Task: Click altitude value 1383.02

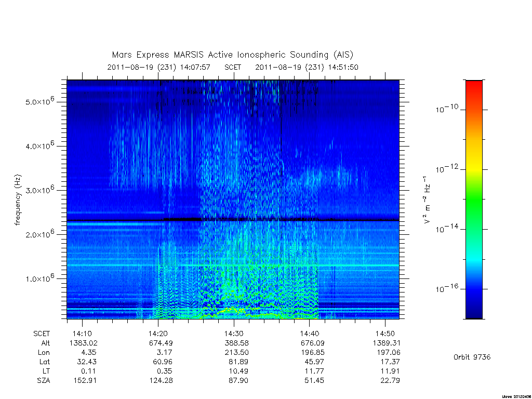Action: (x=84, y=343)
